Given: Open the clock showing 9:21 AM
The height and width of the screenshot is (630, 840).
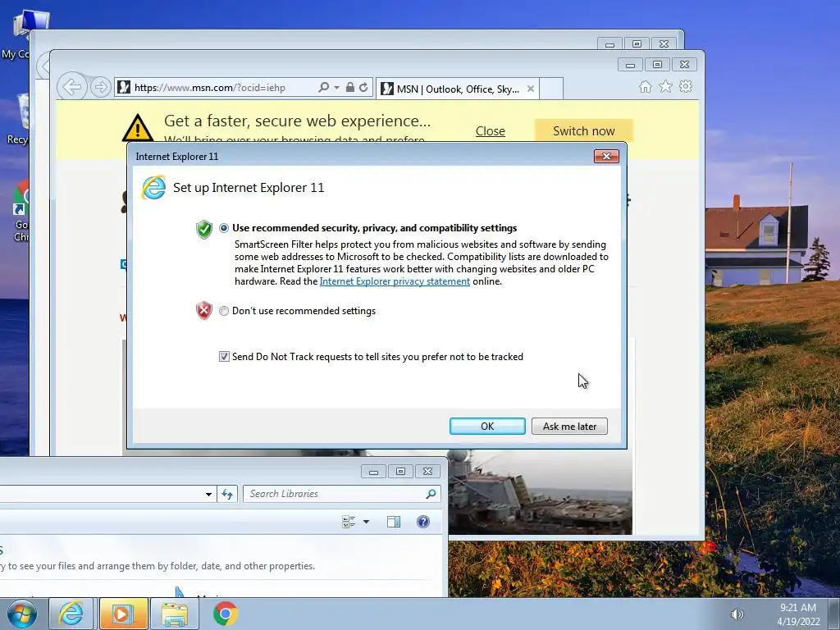Looking at the screenshot, I should click(x=798, y=614).
